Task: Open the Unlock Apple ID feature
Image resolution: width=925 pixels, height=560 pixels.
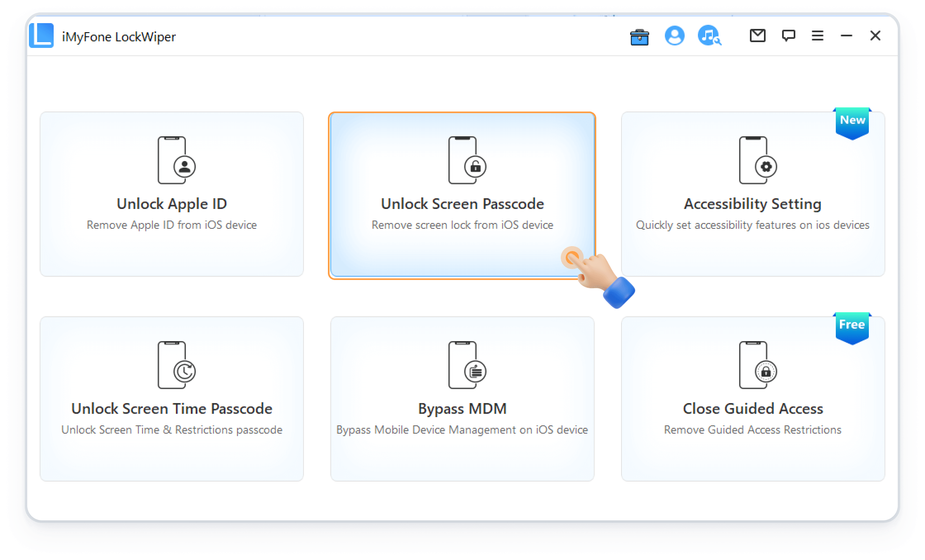Action: tap(172, 195)
